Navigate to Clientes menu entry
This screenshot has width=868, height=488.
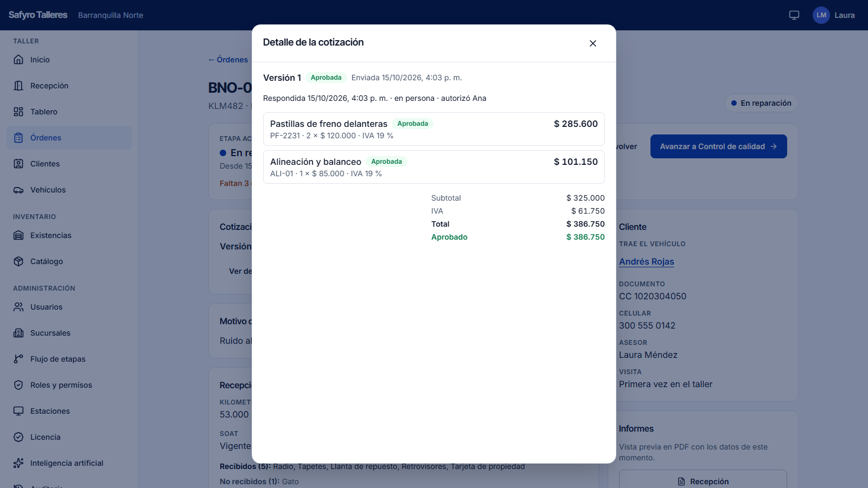tap(69, 164)
